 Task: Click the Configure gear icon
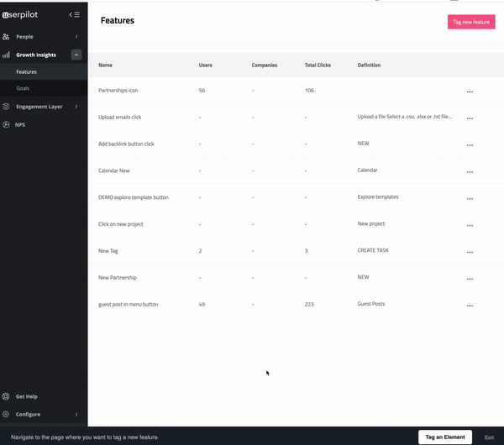point(7,414)
